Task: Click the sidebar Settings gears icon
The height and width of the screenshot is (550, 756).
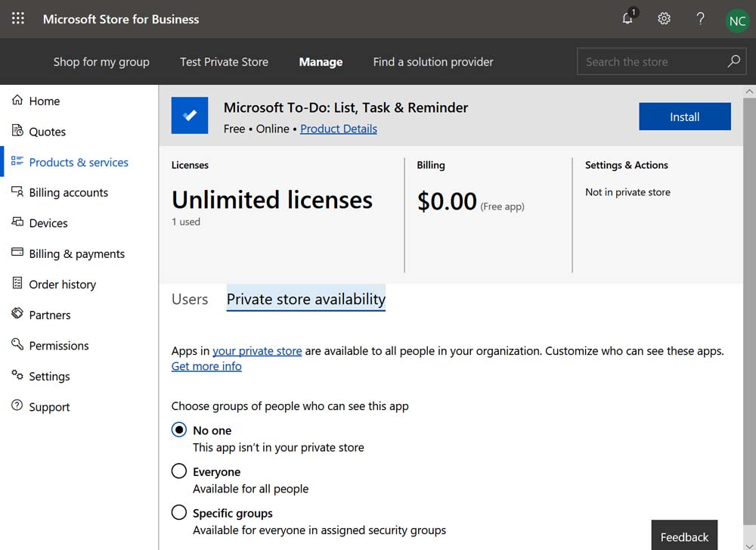Action: pyautogui.click(x=17, y=375)
